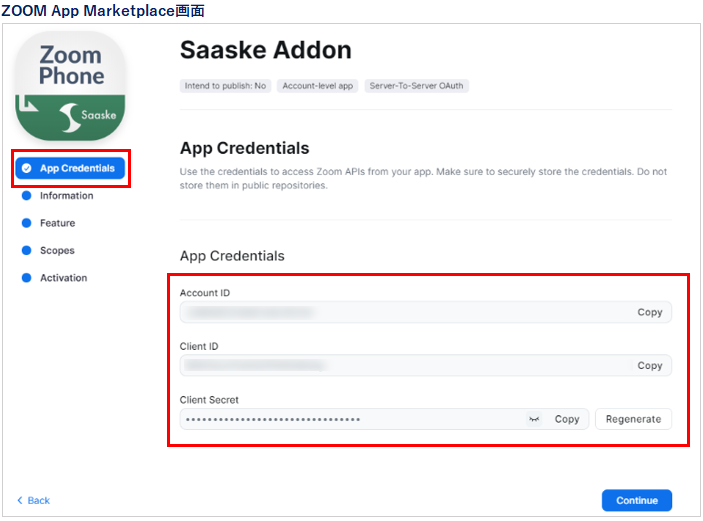The height and width of the screenshot is (521, 703).
Task: Click the Account ID field
Action: [425, 312]
